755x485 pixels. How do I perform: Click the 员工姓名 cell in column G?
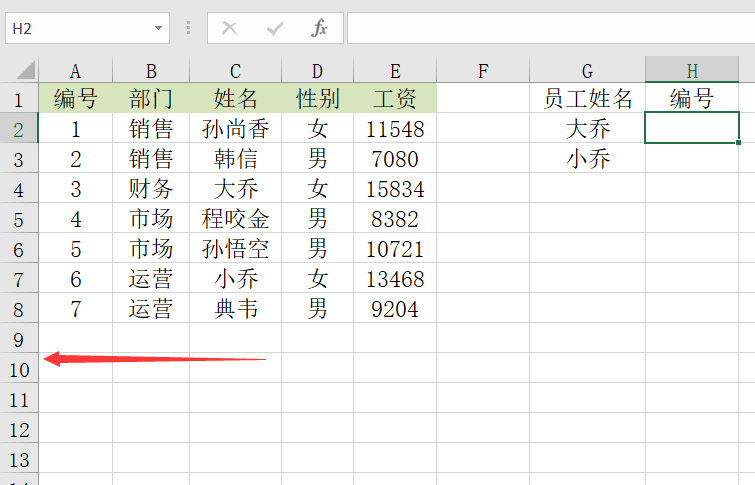click(x=587, y=98)
